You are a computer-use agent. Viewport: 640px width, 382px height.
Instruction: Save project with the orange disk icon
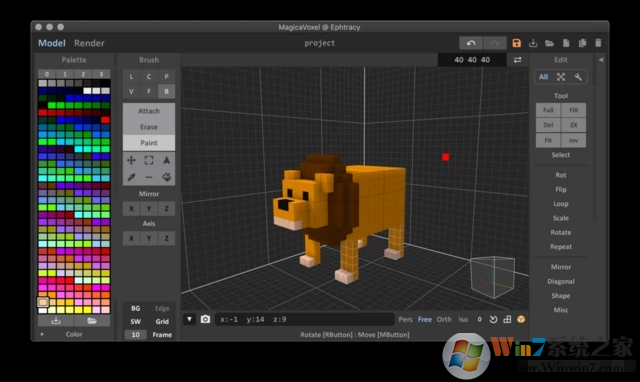click(517, 43)
